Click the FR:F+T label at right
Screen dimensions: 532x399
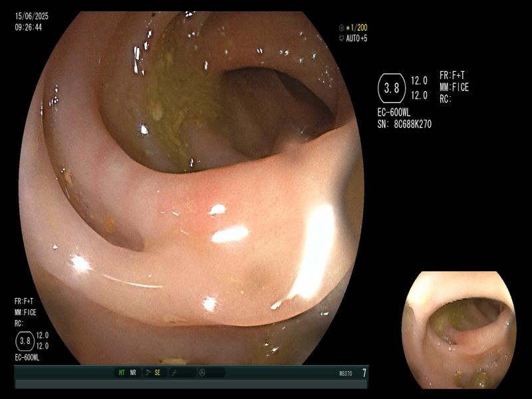click(x=452, y=75)
